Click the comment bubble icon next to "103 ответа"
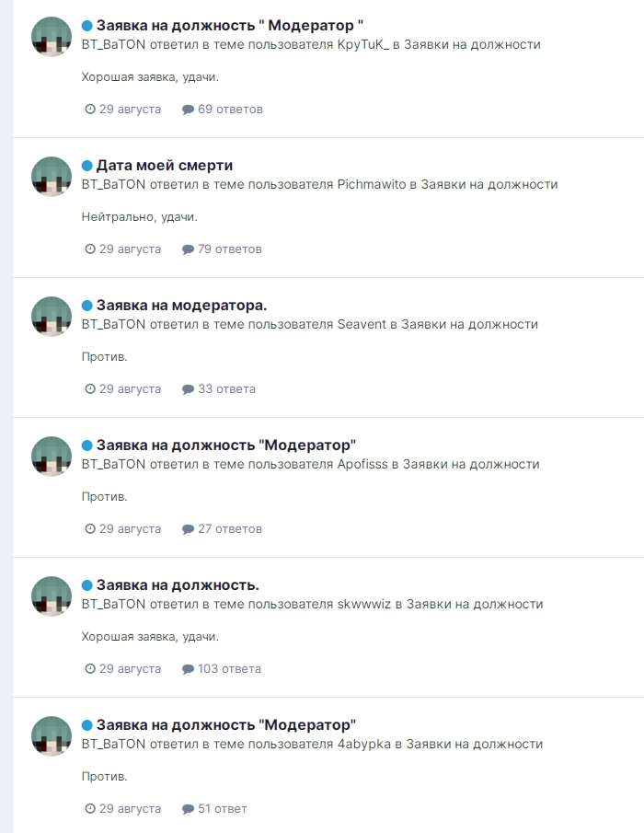This screenshot has height=833, width=644. tap(188, 669)
